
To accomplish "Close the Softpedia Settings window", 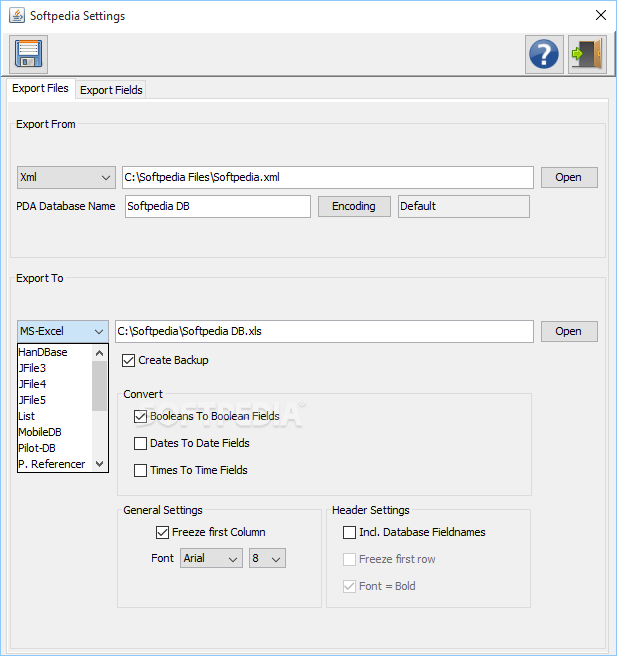I will (x=601, y=15).
